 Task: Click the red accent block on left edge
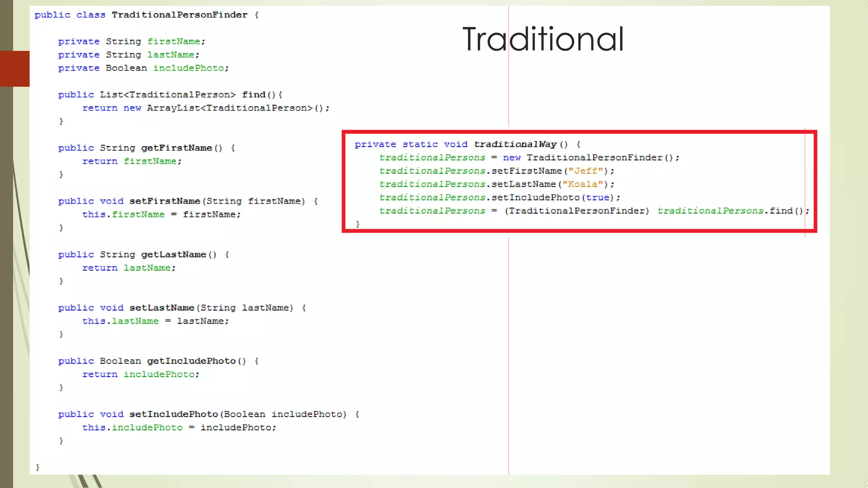(x=15, y=69)
